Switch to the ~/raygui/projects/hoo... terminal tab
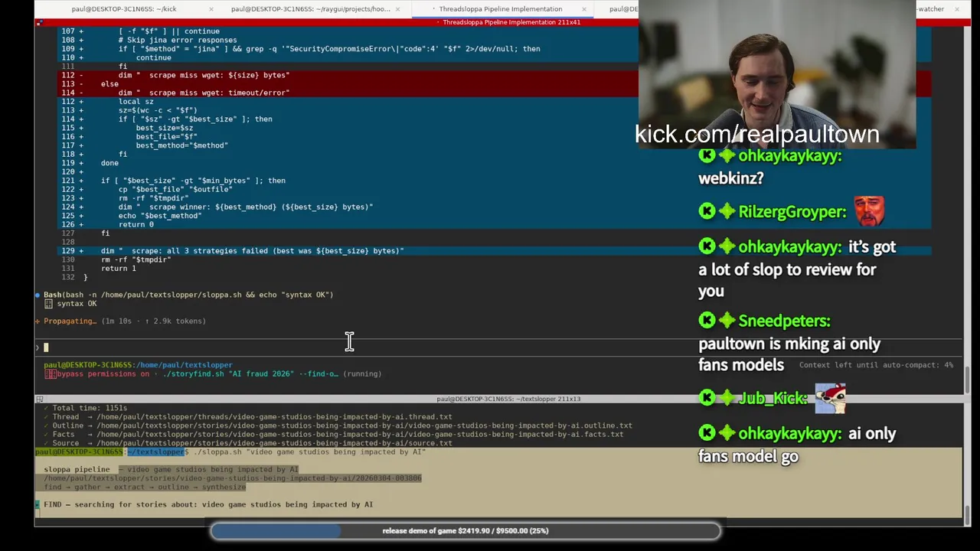 [310, 8]
